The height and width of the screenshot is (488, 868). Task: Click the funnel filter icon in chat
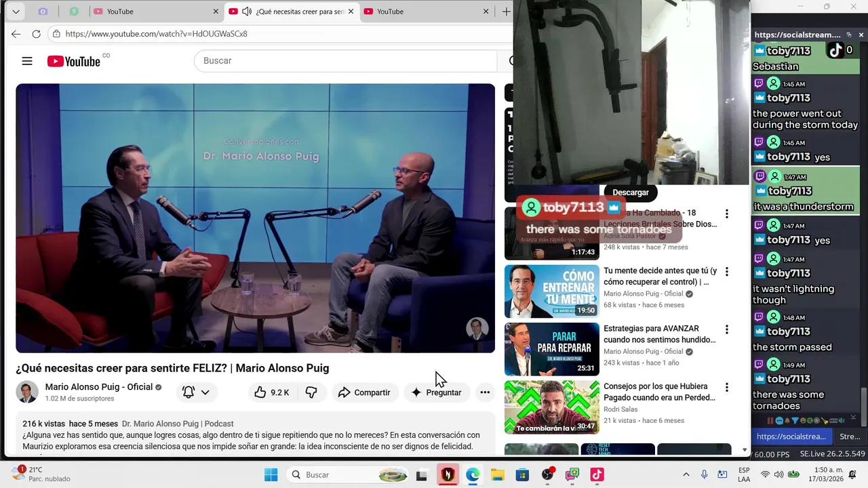click(795, 420)
